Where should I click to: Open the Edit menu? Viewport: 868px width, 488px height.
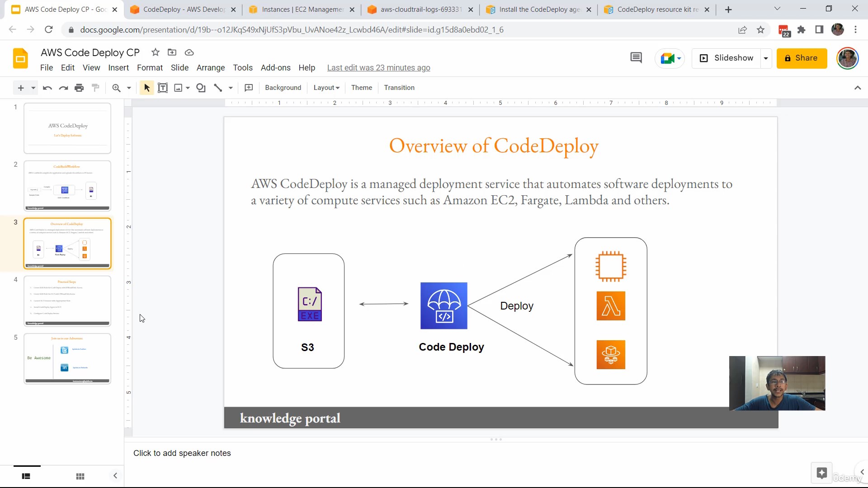point(68,68)
